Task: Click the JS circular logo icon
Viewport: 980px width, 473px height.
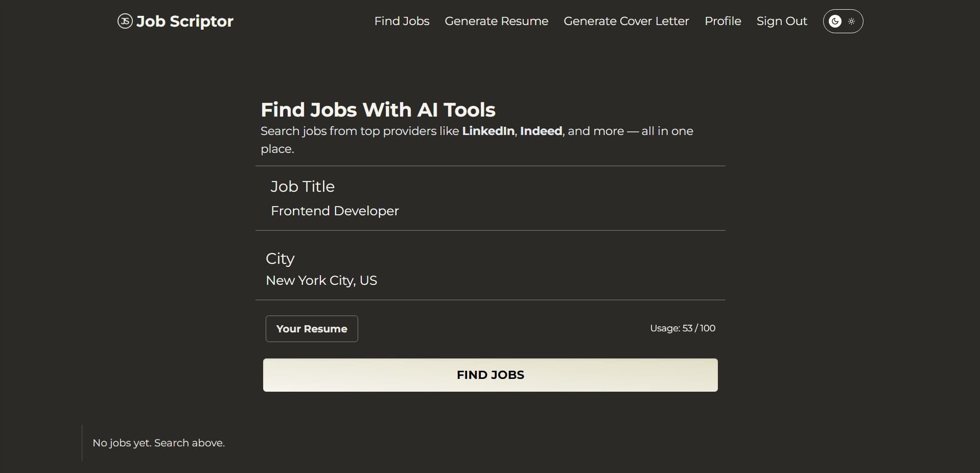Action: tap(125, 21)
